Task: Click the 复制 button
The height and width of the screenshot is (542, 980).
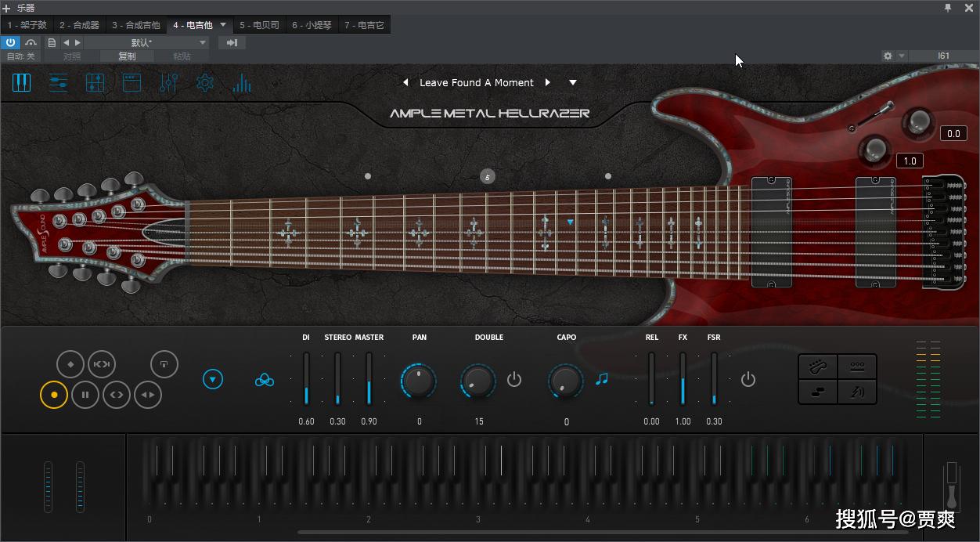Action: [x=127, y=56]
